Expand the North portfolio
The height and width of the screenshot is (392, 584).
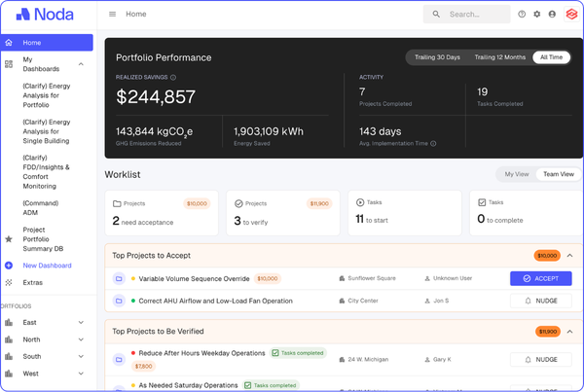pyautogui.click(x=81, y=339)
